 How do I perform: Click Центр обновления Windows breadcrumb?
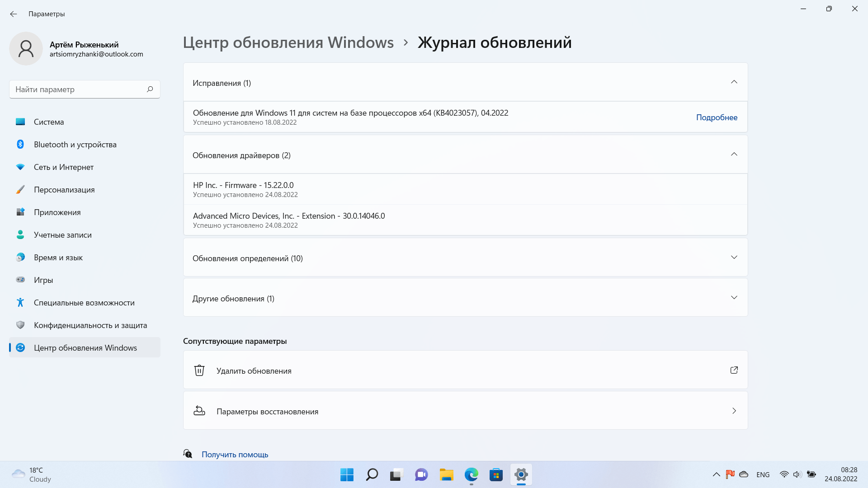click(x=288, y=42)
